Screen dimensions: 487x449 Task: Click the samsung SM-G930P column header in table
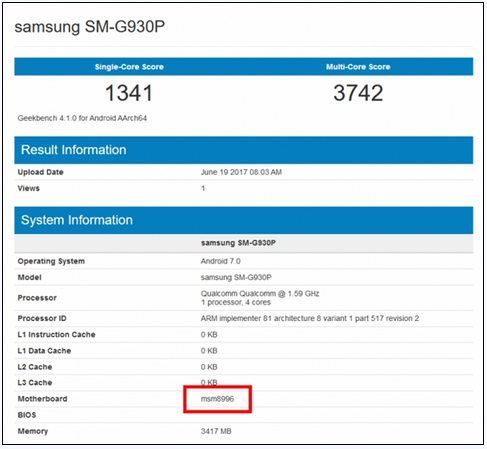[238, 243]
